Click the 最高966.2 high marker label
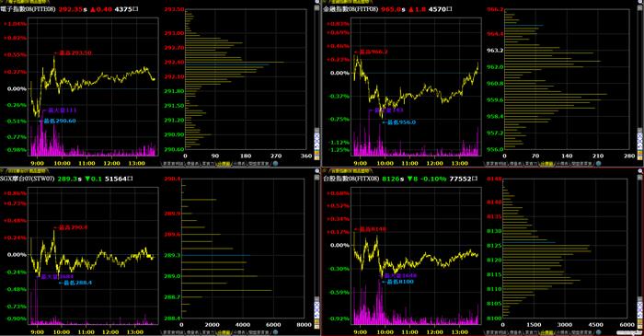The image size is (644, 336). pyautogui.click(x=372, y=52)
